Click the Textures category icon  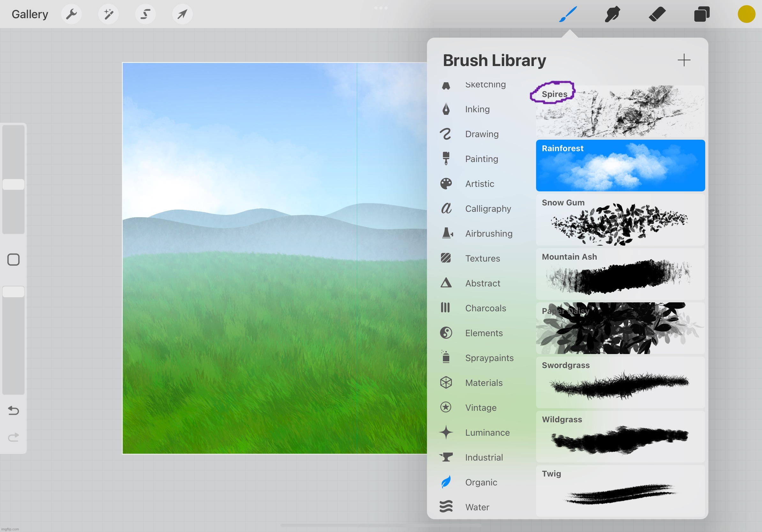(x=446, y=258)
